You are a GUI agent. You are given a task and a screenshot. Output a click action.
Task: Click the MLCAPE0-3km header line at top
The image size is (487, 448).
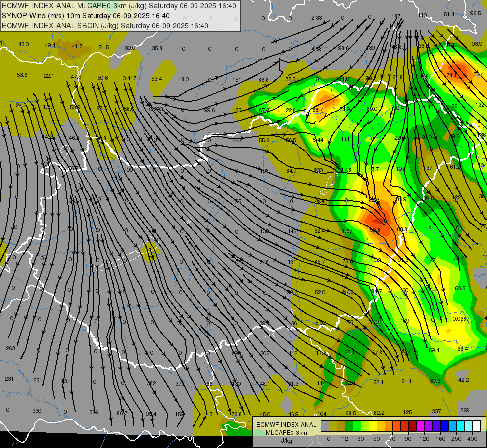coord(119,6)
